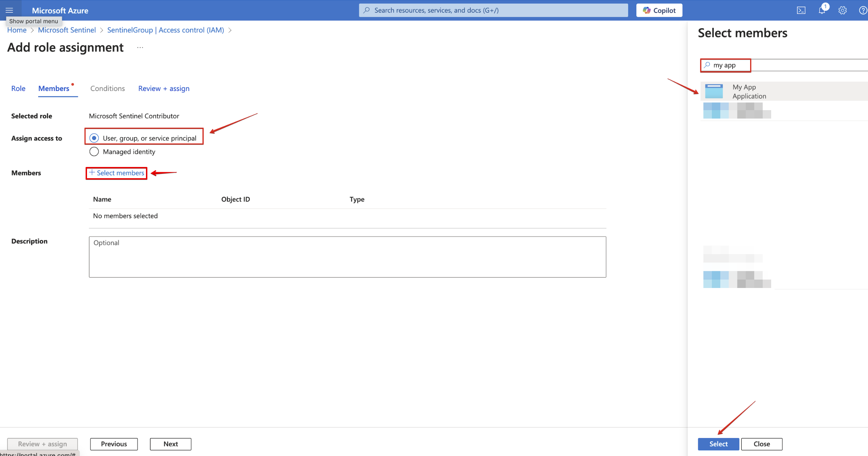Select the Managed identity radio option
Viewport: 868px width, 456px height.
(x=94, y=152)
